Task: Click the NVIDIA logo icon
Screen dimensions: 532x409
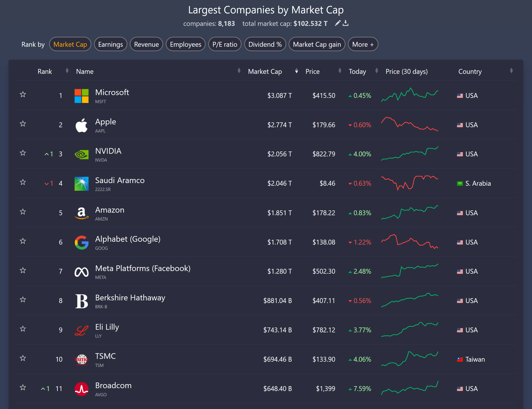Action: [x=81, y=154]
